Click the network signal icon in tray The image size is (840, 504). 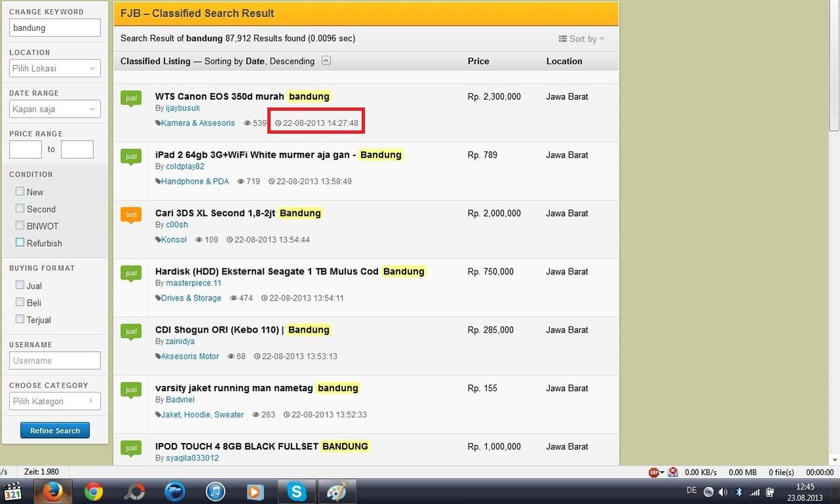(755, 492)
